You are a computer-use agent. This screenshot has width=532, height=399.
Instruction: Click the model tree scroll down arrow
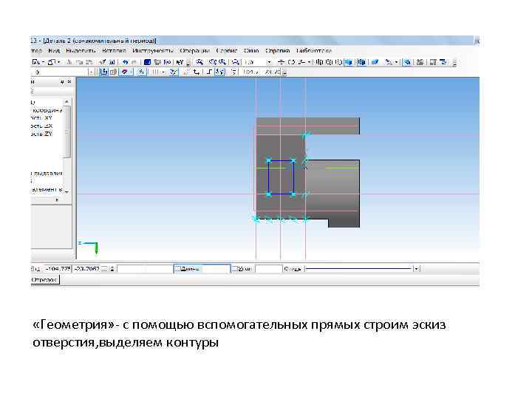[x=66, y=192]
